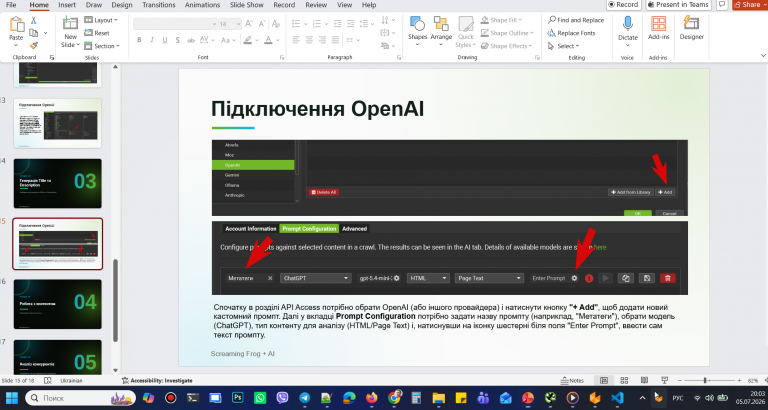
Task: Start Dictate microphone
Action: pyautogui.click(x=627, y=28)
